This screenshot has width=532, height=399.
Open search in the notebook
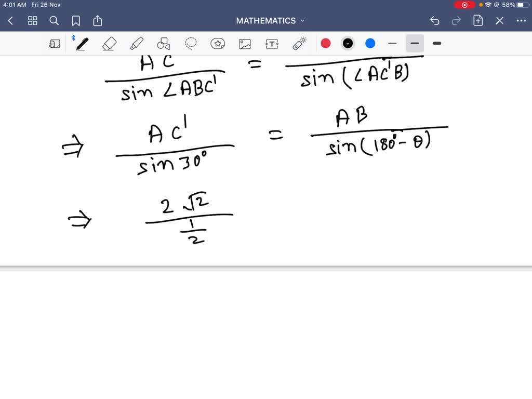pos(54,21)
